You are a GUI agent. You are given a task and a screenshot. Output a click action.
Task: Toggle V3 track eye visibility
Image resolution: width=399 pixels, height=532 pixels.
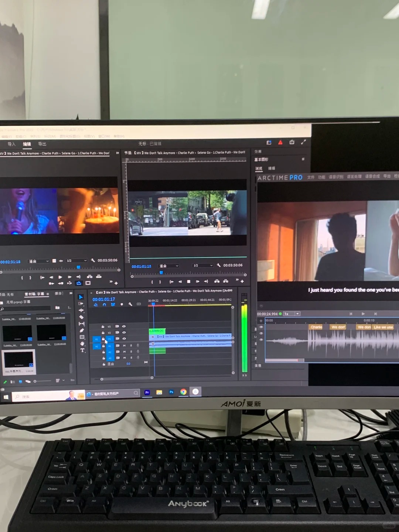124,327
